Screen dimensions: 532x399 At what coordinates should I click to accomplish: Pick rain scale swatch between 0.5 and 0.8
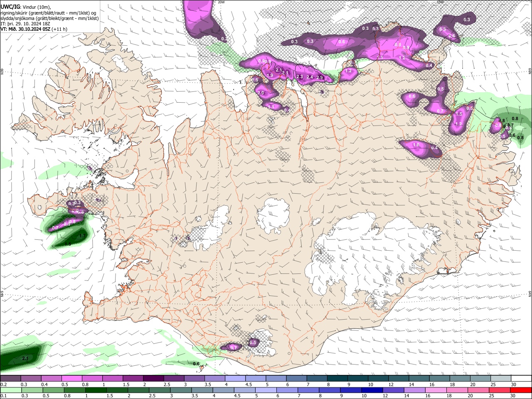pyautogui.click(x=53, y=390)
